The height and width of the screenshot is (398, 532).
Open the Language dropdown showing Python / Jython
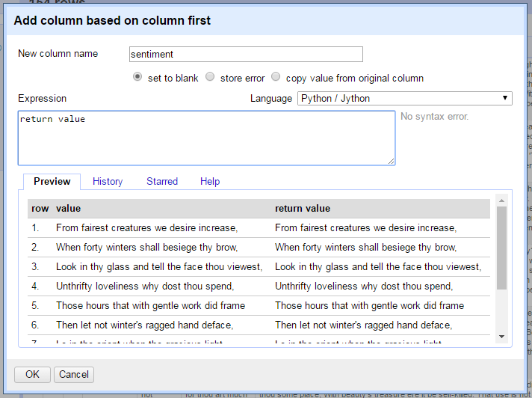(404, 98)
